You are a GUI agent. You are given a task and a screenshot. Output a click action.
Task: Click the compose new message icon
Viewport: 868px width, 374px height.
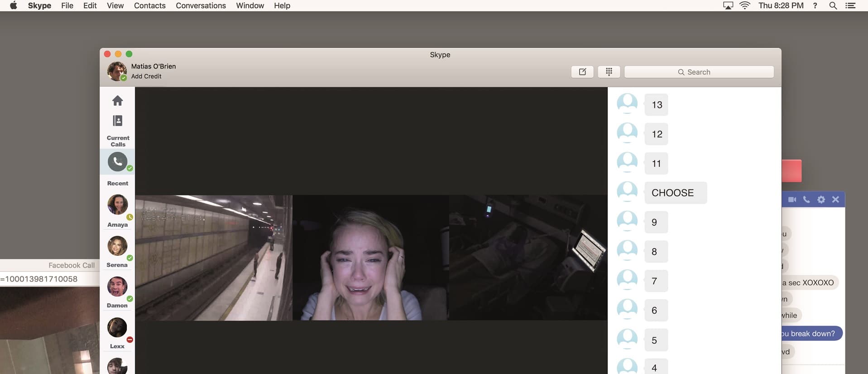pyautogui.click(x=582, y=72)
